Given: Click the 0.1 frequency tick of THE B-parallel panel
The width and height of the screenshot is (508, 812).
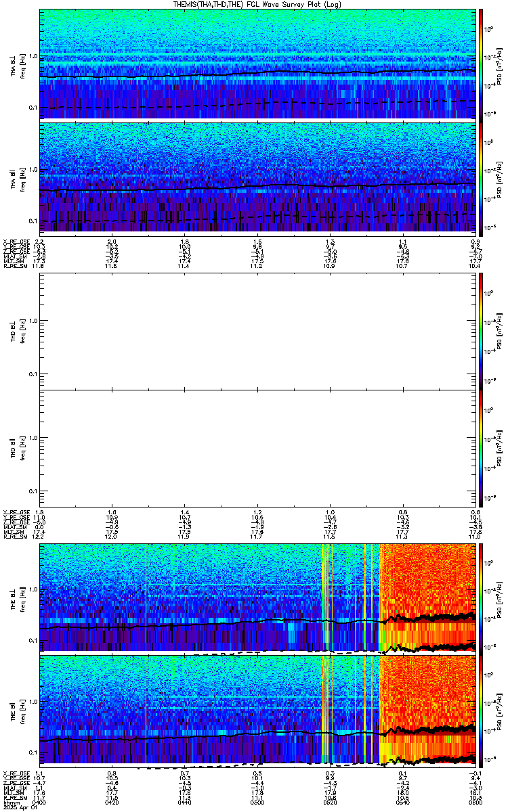Looking at the screenshot, I should coord(34,752).
